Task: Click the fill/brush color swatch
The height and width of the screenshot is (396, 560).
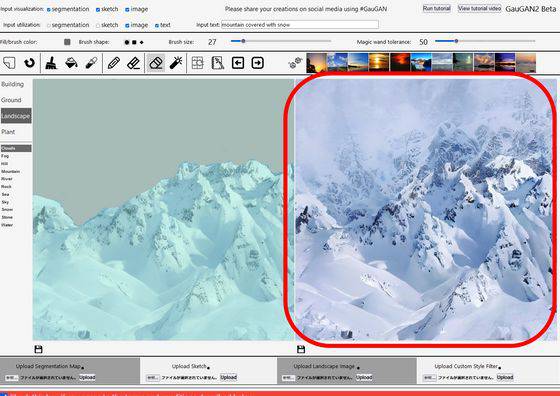Action: [x=67, y=42]
